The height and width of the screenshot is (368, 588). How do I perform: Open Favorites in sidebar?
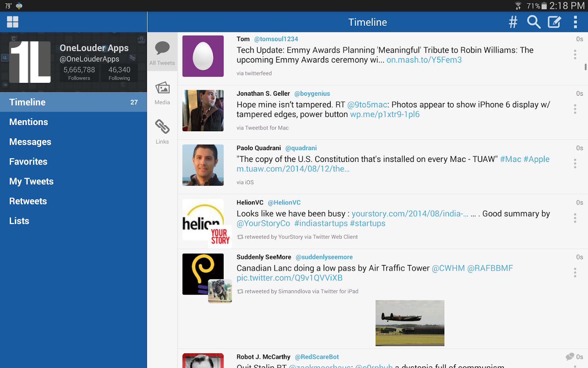pos(73,162)
